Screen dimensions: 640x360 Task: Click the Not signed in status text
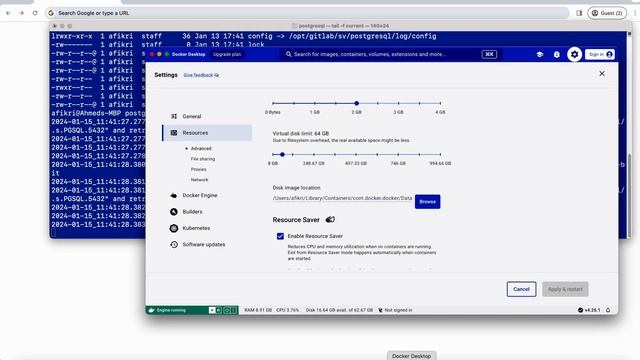[x=398, y=310]
